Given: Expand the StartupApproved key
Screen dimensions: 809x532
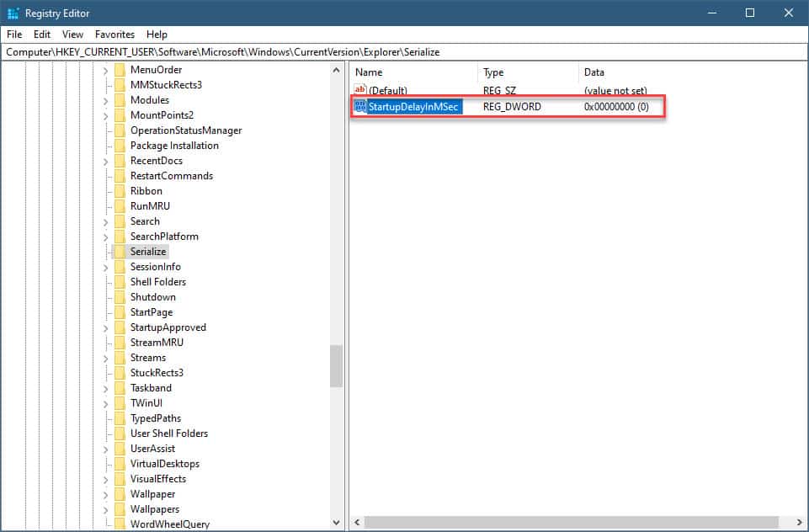Looking at the screenshot, I should point(105,327).
